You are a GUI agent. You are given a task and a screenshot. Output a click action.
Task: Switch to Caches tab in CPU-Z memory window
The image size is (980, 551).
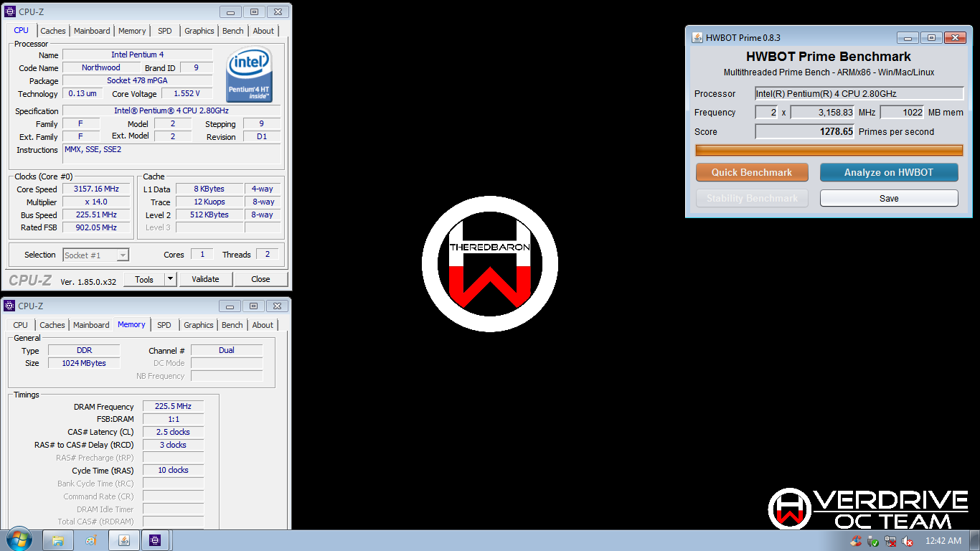coord(52,325)
